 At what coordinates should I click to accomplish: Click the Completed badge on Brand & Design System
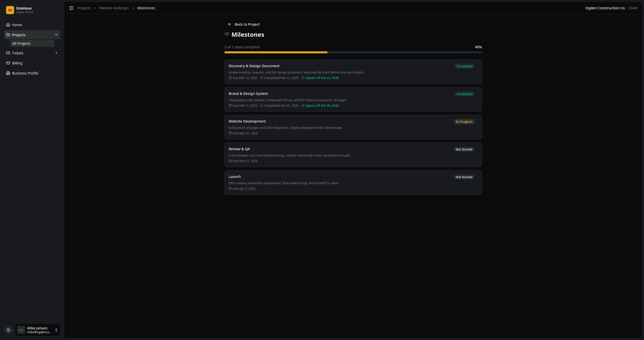464,94
